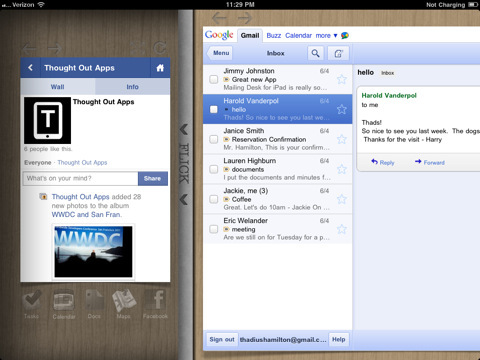
Task: Select checkbox for Harold Vanderpol email
Action: click(214, 109)
